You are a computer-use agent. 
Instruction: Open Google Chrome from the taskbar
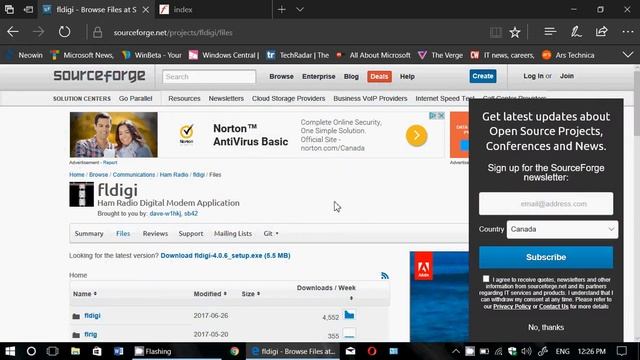pyautogui.click(x=234, y=351)
